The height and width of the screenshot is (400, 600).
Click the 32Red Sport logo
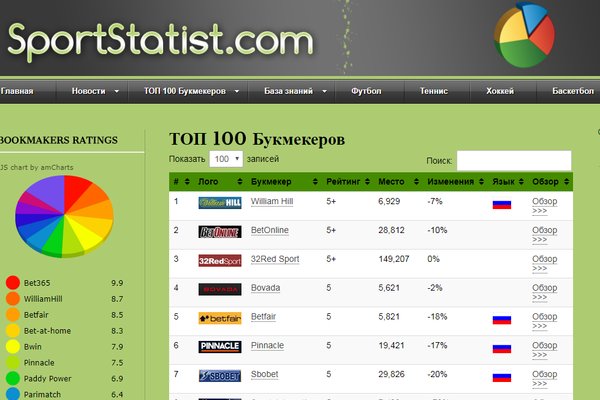[220, 261]
